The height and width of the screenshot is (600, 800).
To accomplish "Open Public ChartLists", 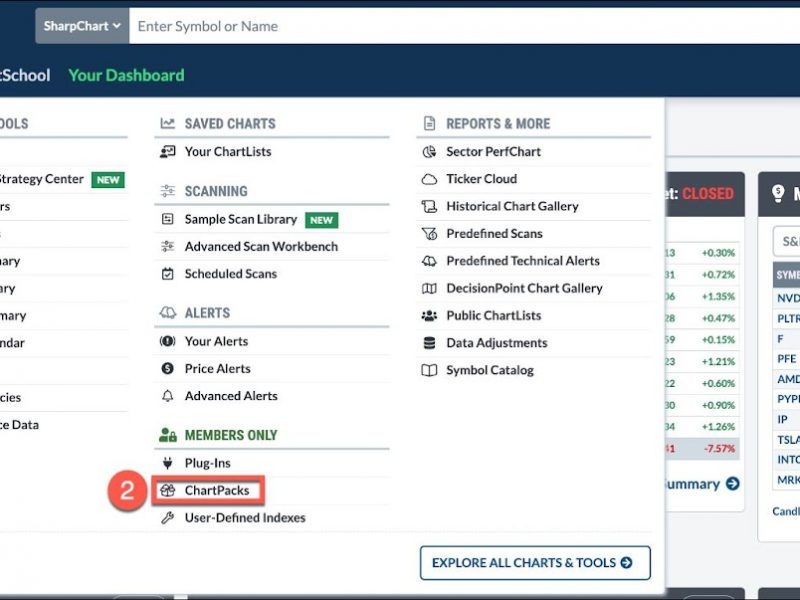I will click(493, 316).
